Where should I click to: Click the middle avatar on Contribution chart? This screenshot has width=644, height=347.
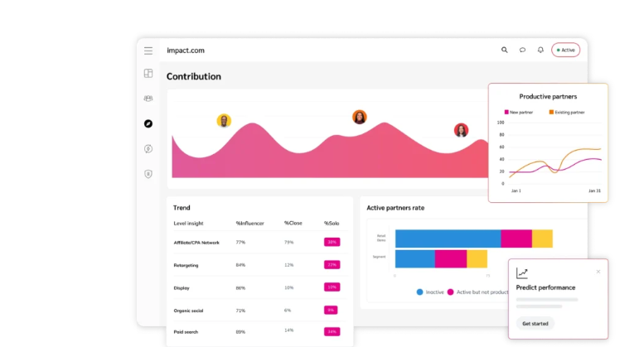tap(360, 117)
